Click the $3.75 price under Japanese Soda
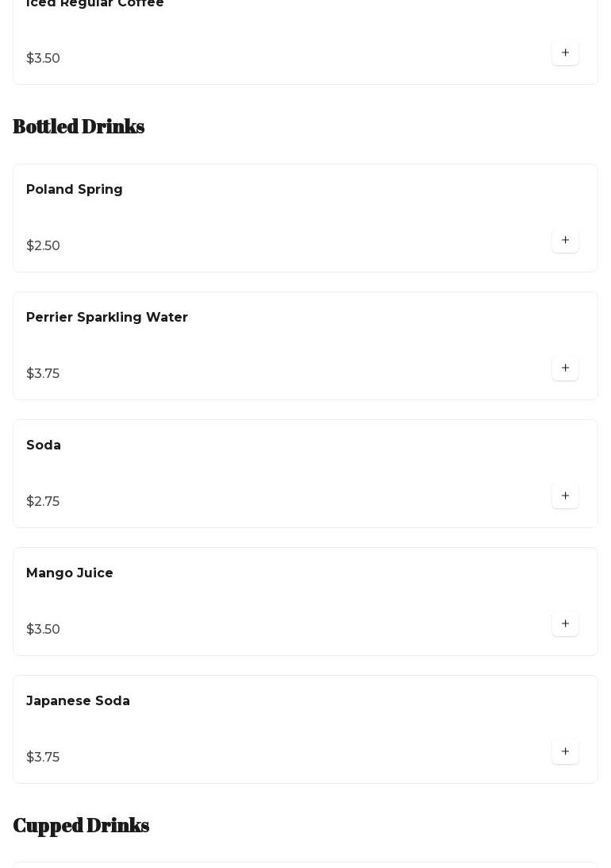 click(43, 758)
